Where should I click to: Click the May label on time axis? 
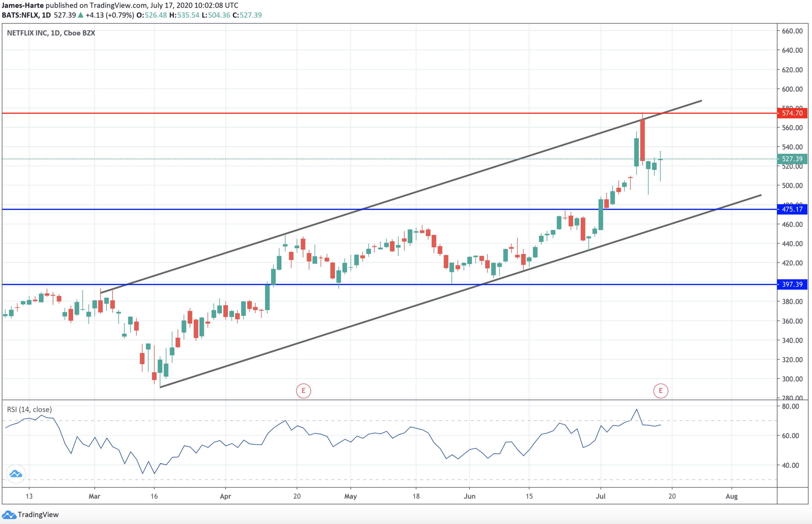tap(350, 496)
